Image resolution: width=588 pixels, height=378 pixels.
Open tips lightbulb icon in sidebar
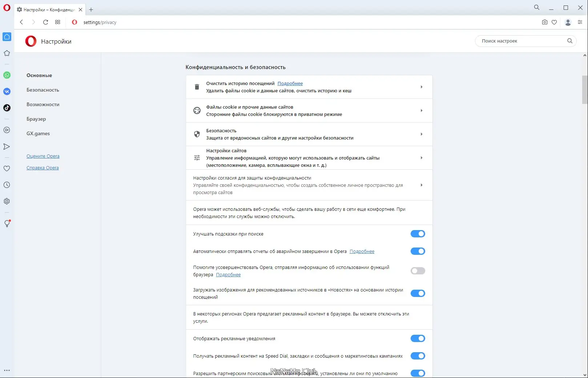pyautogui.click(x=7, y=224)
